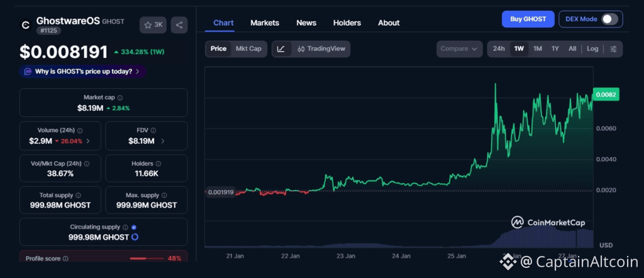Screen dimensions: 644x278
Task: Expand Volume (24h) details chevron
Action: pos(88,142)
